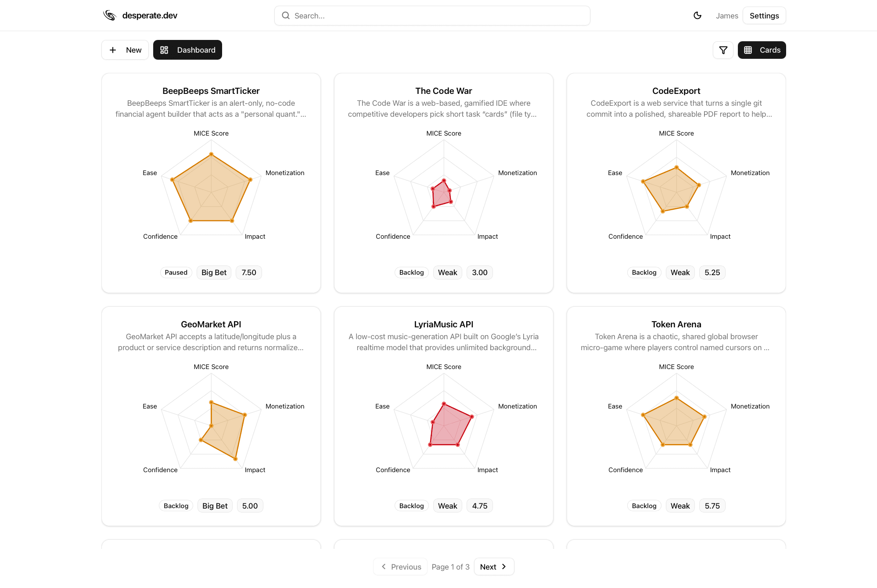Open the BeepBeeps SmartTicker card title
Screen dimensions: 877x588
click(211, 91)
